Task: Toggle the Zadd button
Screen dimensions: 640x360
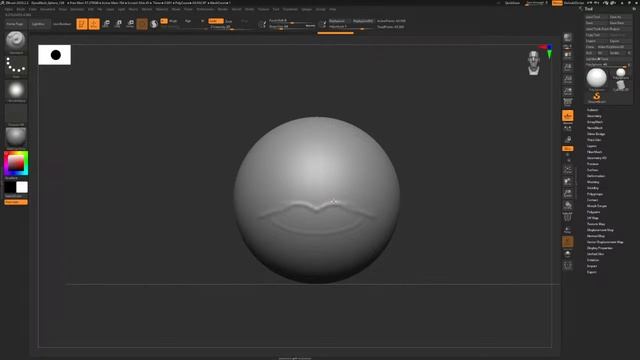Action: [x=216, y=21]
